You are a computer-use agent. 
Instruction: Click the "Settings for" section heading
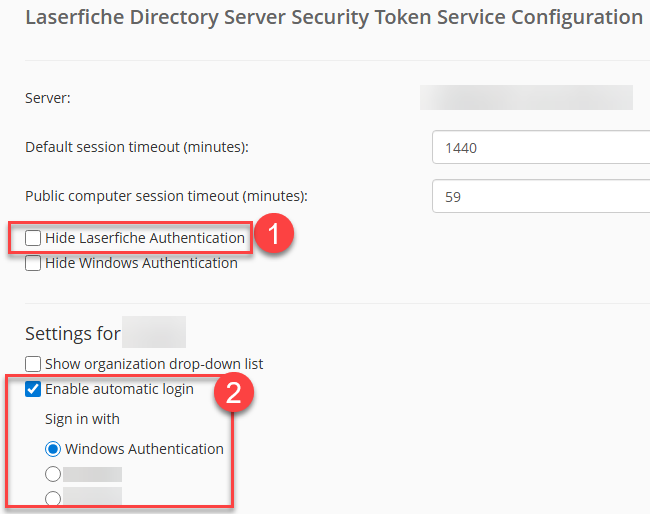pyautogui.click(x=73, y=333)
